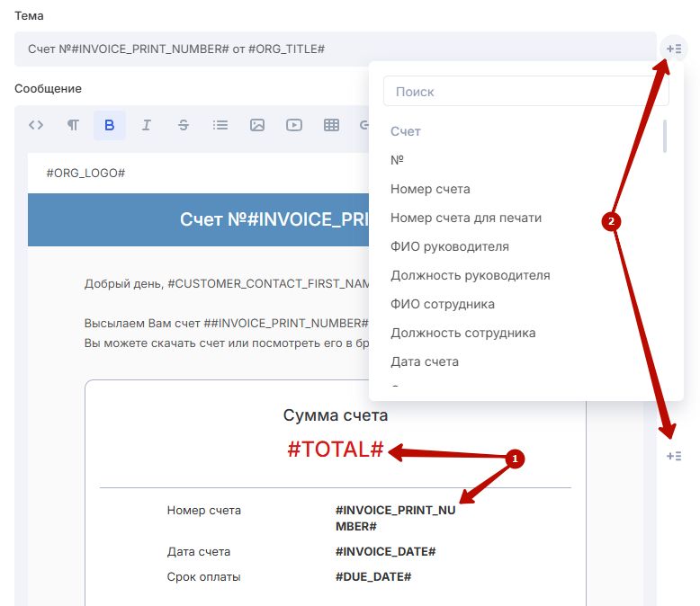Screen dimensions: 700x606
Task: Pick 'Должность сотрудника' from the list
Action: tap(462, 333)
